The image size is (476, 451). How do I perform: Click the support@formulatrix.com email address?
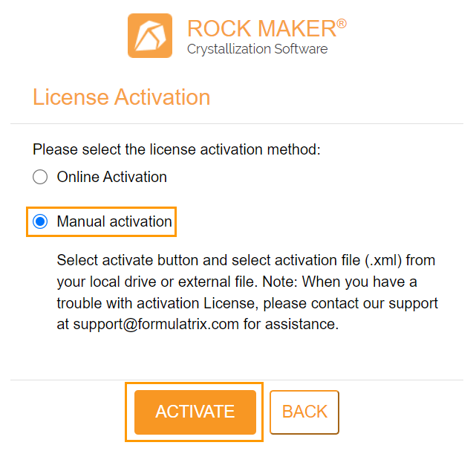[x=156, y=324]
